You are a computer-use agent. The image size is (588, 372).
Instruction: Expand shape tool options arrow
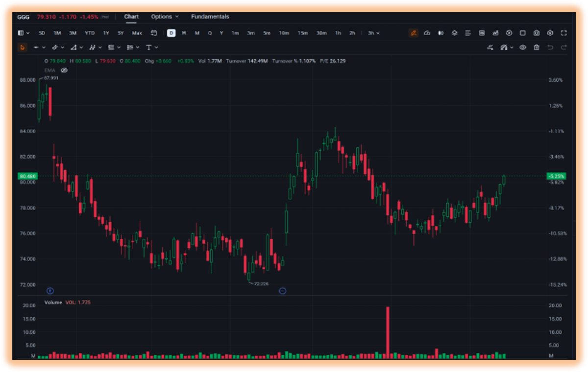[81, 47]
